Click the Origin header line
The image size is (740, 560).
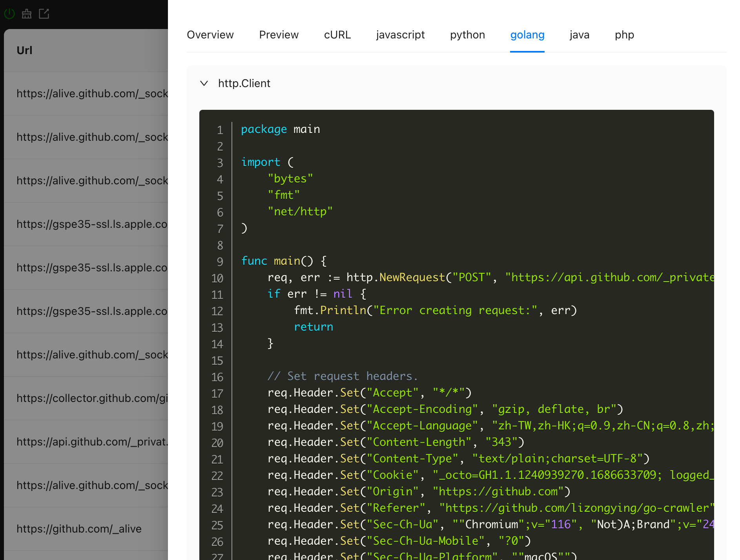419,492
